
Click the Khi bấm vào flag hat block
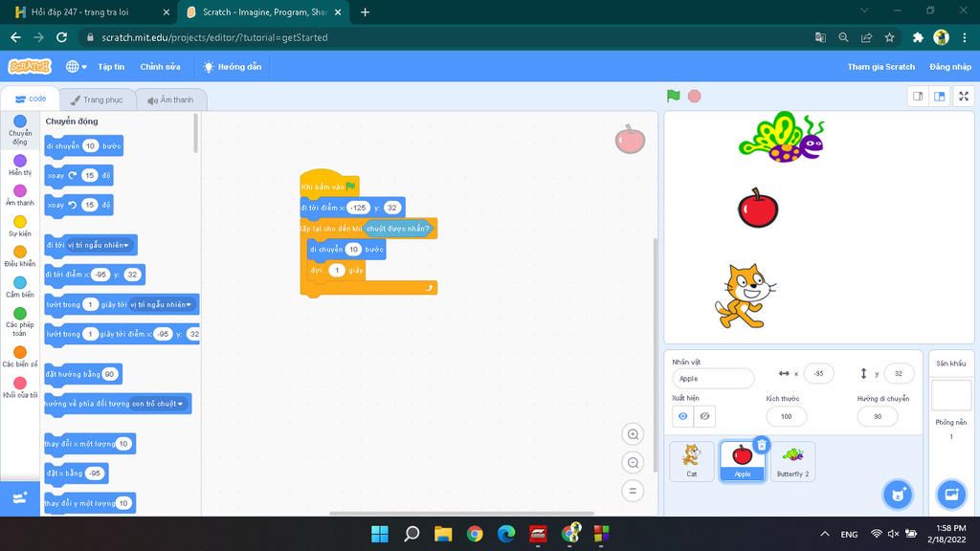point(329,183)
